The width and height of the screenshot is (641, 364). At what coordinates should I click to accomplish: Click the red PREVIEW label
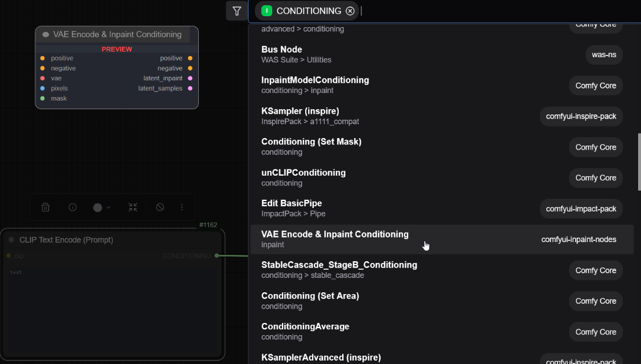[117, 49]
